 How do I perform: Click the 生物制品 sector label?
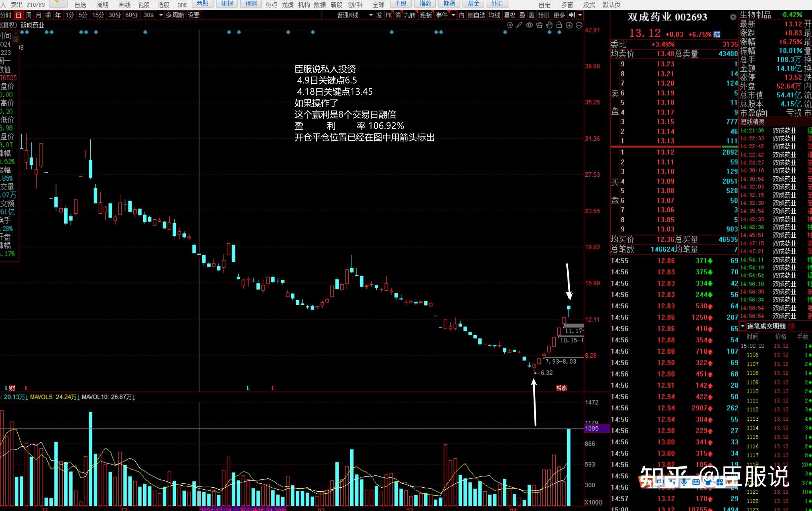tap(756, 15)
